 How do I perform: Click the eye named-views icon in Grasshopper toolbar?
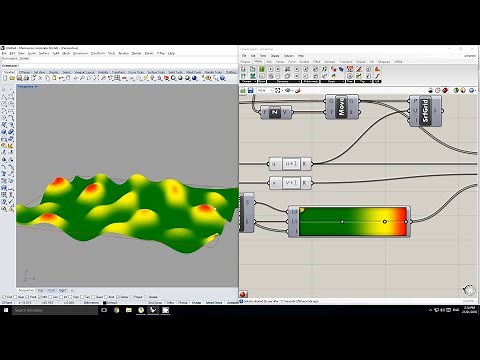tap(288, 90)
